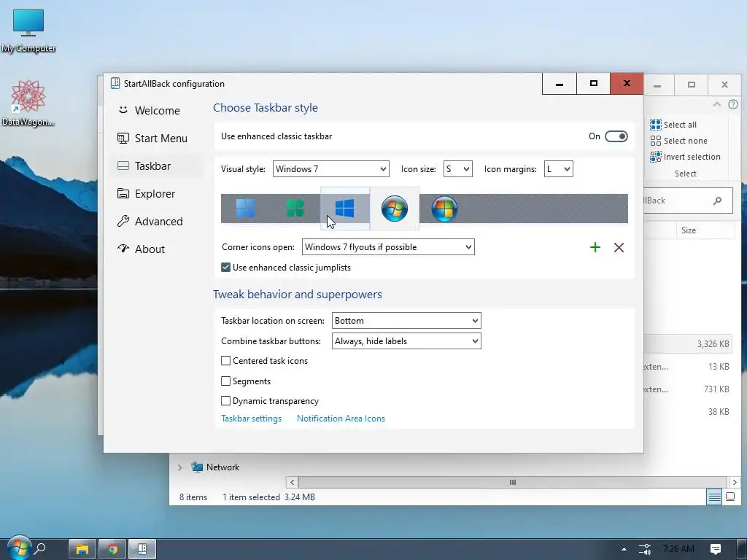Open Visual style dropdown
The image size is (747, 560).
click(x=330, y=169)
